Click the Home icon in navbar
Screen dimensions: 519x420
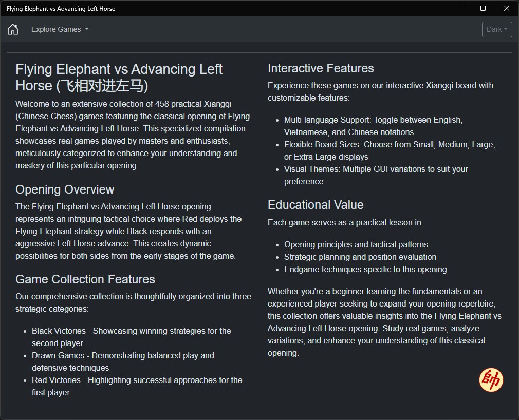click(x=13, y=29)
